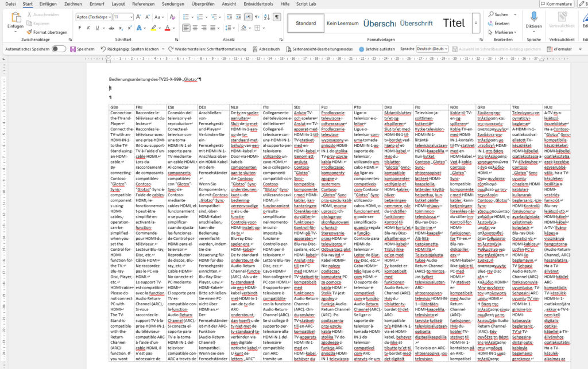Apply paragraph shading with the paint bucket

[243, 28]
